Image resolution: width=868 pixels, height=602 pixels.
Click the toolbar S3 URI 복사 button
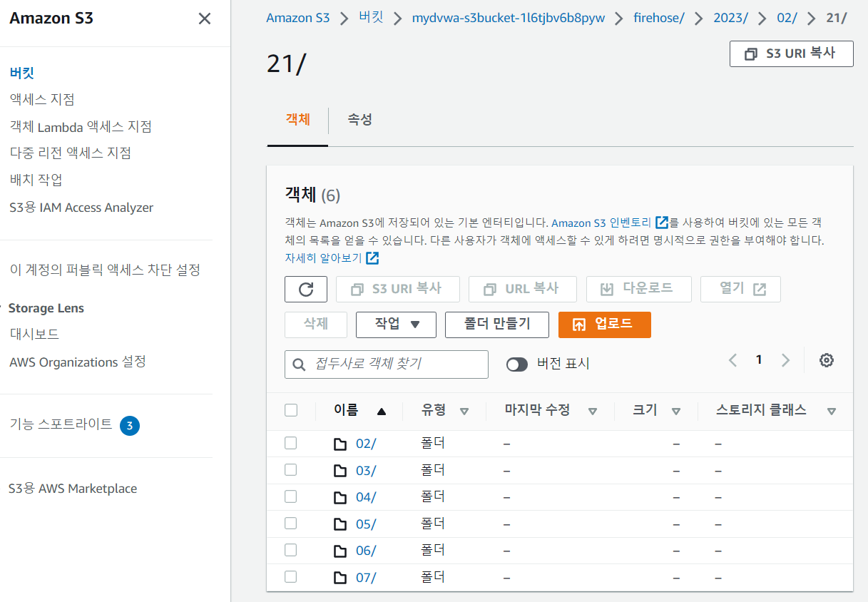pyautogui.click(x=397, y=289)
